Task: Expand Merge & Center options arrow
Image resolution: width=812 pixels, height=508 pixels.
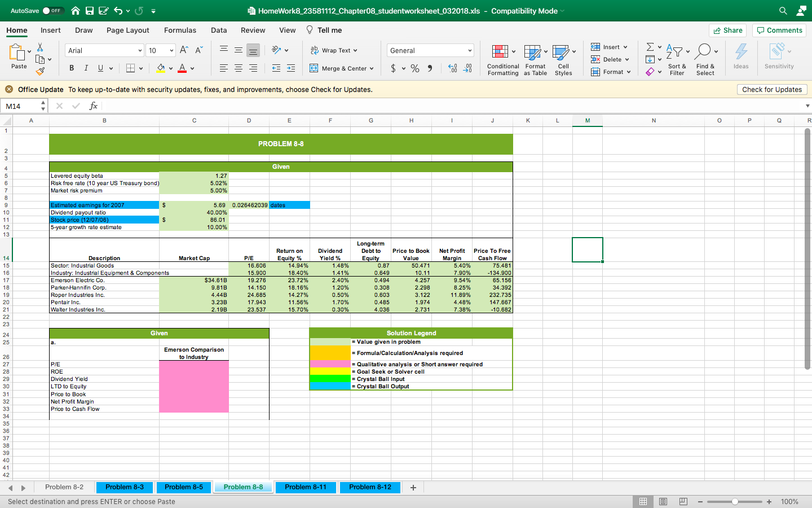Action: tap(372, 68)
